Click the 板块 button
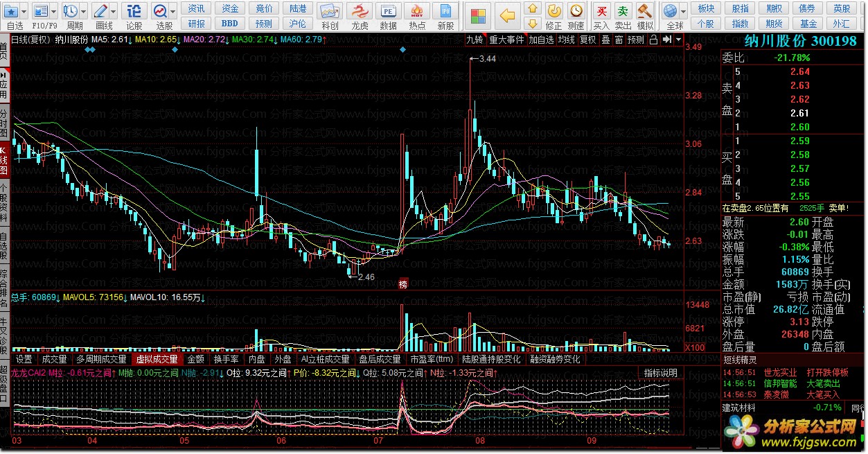The width and height of the screenshot is (868, 454). (706, 8)
